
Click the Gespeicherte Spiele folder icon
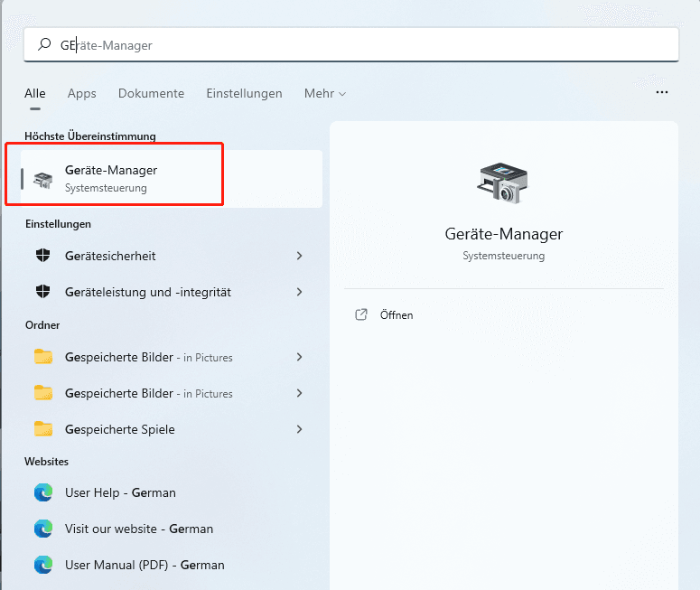pyautogui.click(x=42, y=429)
